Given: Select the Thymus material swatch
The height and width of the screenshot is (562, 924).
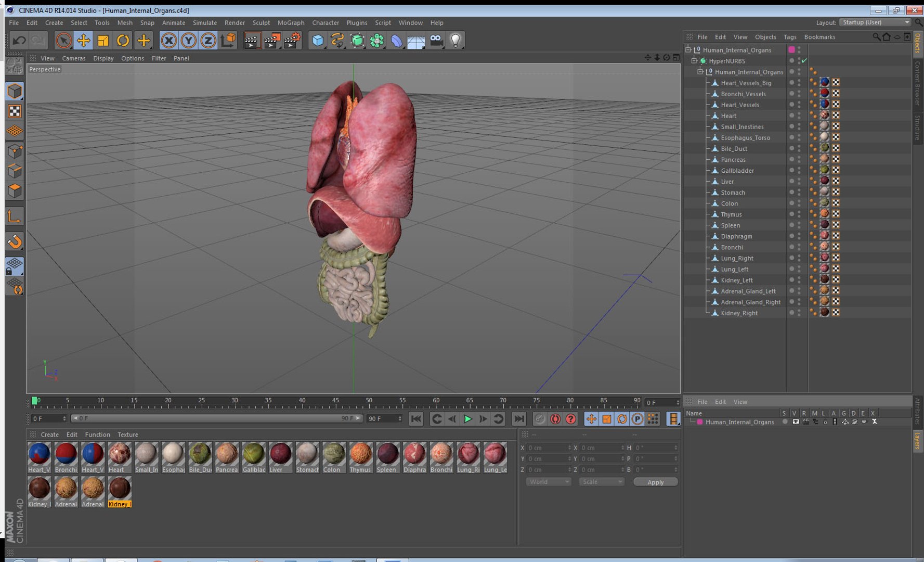Looking at the screenshot, I should 361,457.
